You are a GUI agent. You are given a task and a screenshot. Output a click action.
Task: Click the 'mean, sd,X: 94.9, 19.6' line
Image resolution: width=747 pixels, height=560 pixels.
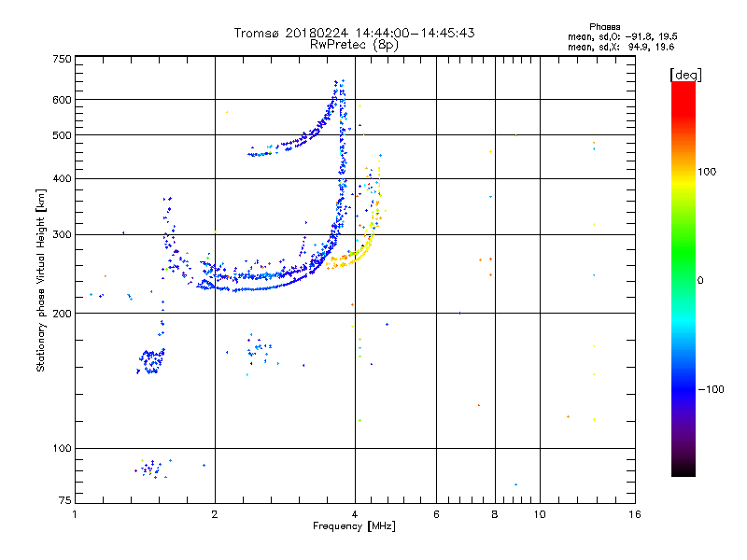[x=621, y=47]
